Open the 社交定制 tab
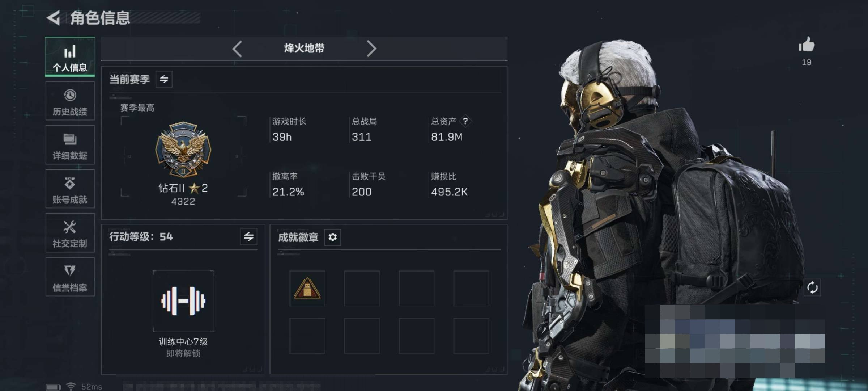 (x=70, y=233)
